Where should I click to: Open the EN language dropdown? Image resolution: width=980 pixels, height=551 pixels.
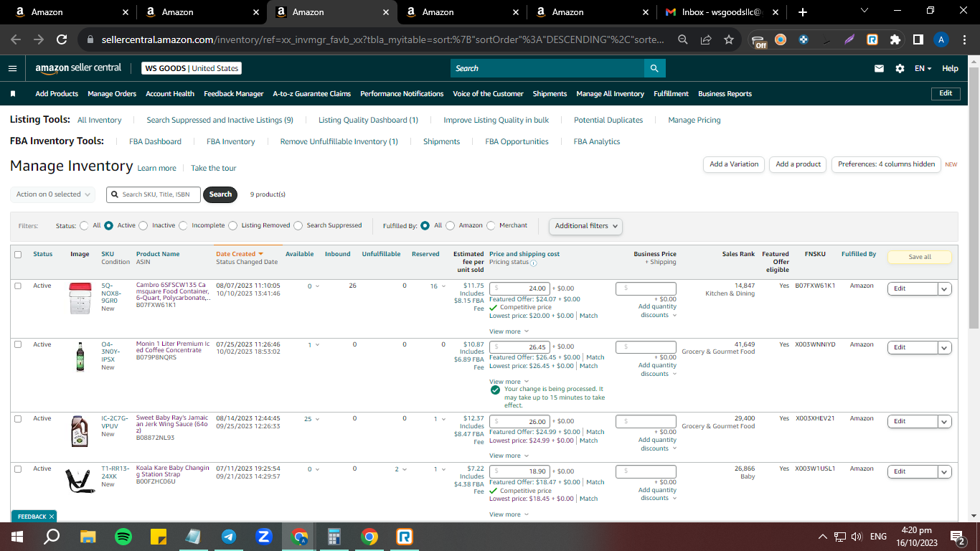[x=923, y=69]
